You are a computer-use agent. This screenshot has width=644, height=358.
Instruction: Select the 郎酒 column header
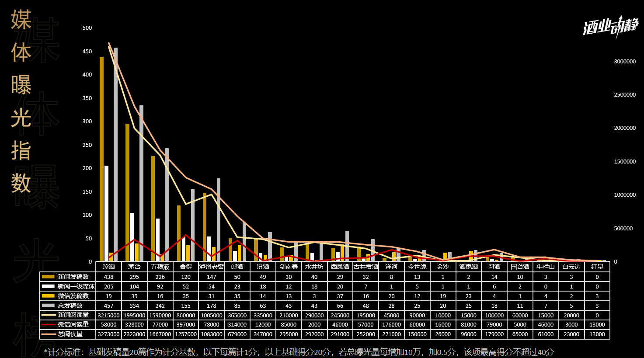[x=237, y=267]
